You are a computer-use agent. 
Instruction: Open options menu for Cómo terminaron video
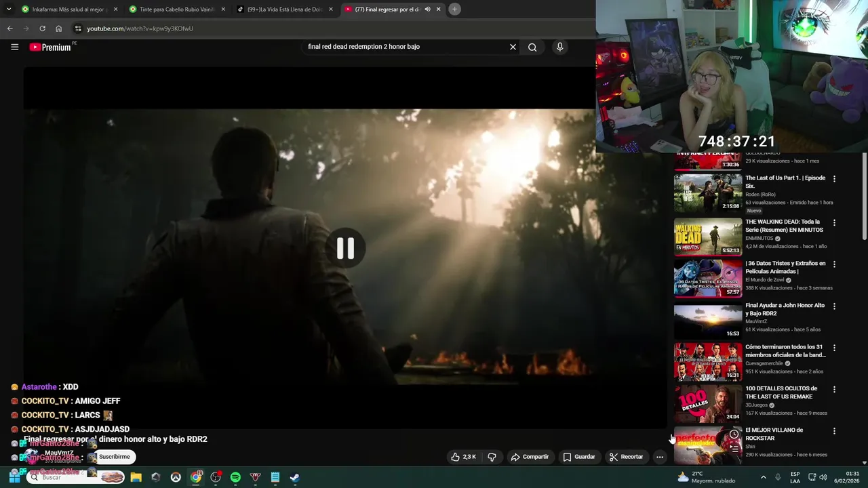(834, 348)
